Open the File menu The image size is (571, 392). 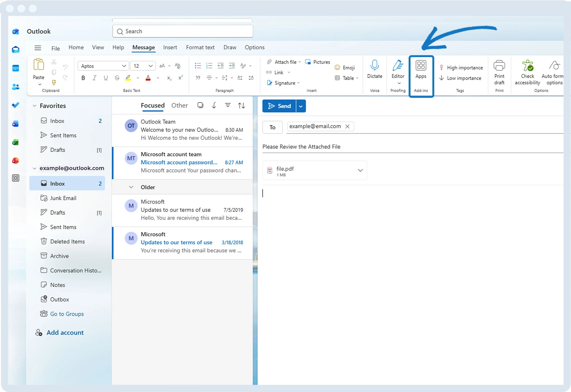(x=56, y=48)
